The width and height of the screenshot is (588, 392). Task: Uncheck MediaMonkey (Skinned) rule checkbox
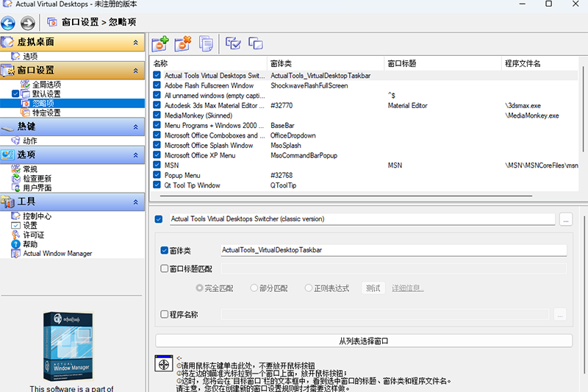(x=157, y=115)
